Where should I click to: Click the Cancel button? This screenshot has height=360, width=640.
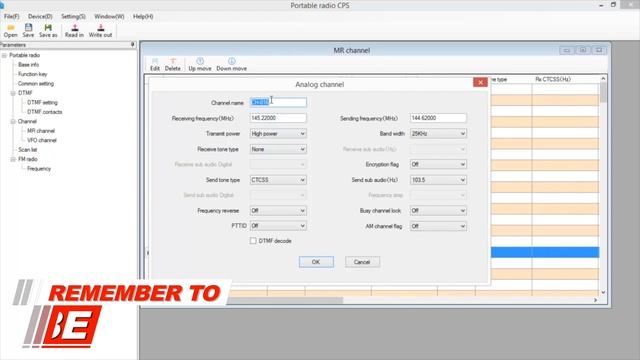pyautogui.click(x=362, y=262)
